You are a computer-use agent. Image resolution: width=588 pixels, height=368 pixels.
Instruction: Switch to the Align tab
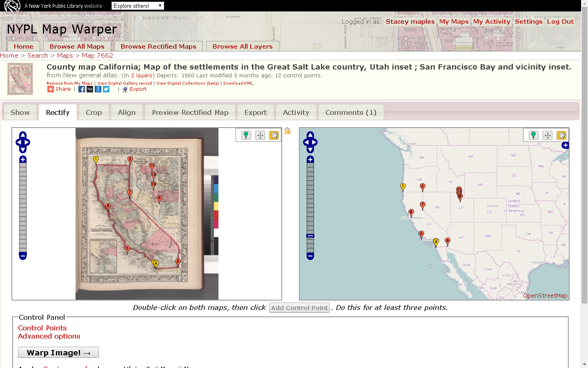click(127, 112)
